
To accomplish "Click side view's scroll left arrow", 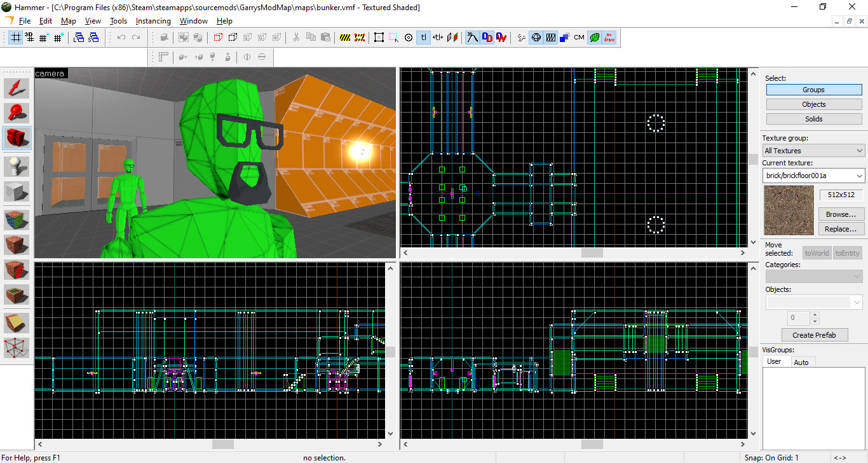I will (x=406, y=445).
